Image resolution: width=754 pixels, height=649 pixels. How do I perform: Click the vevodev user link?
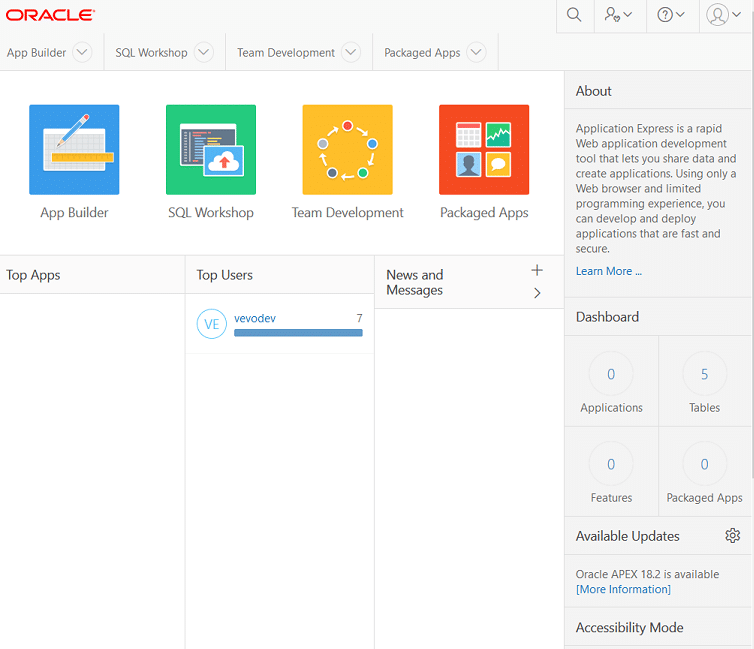coord(255,318)
